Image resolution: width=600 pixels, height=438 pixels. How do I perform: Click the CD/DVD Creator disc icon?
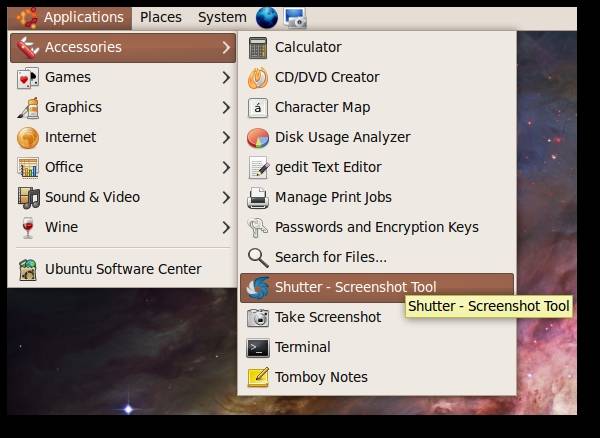click(258, 78)
